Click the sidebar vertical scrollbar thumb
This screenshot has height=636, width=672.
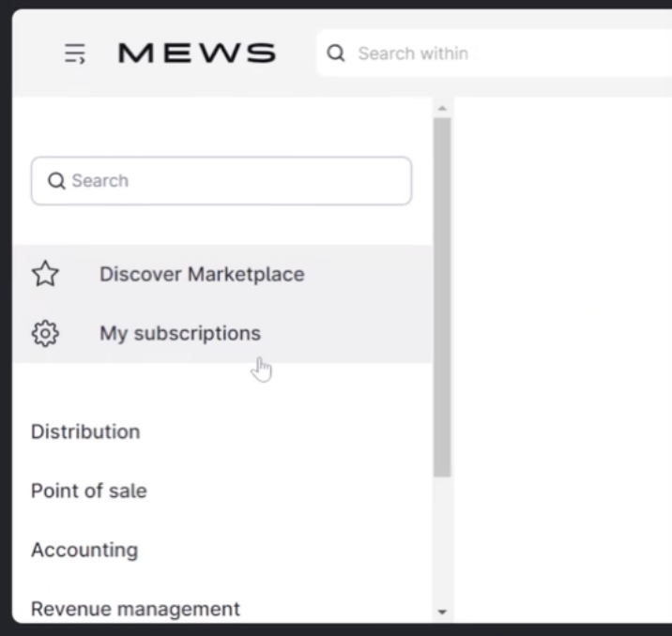[442, 297]
